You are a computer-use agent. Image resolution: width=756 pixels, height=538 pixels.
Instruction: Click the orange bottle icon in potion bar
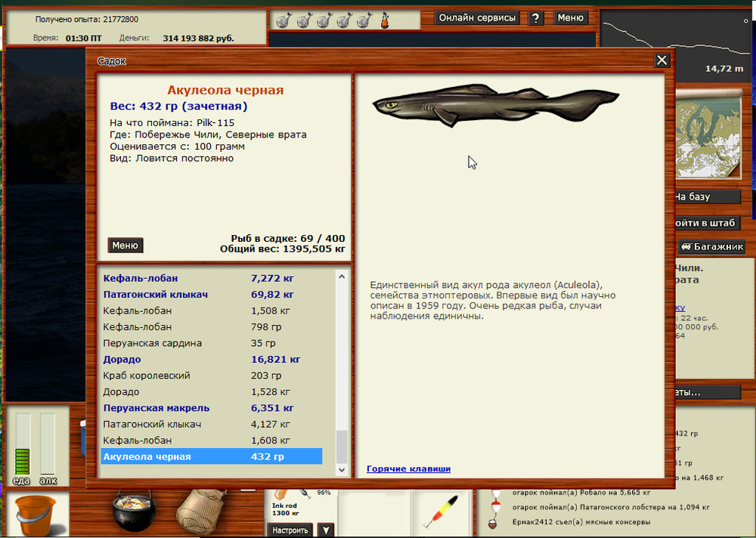(x=385, y=20)
